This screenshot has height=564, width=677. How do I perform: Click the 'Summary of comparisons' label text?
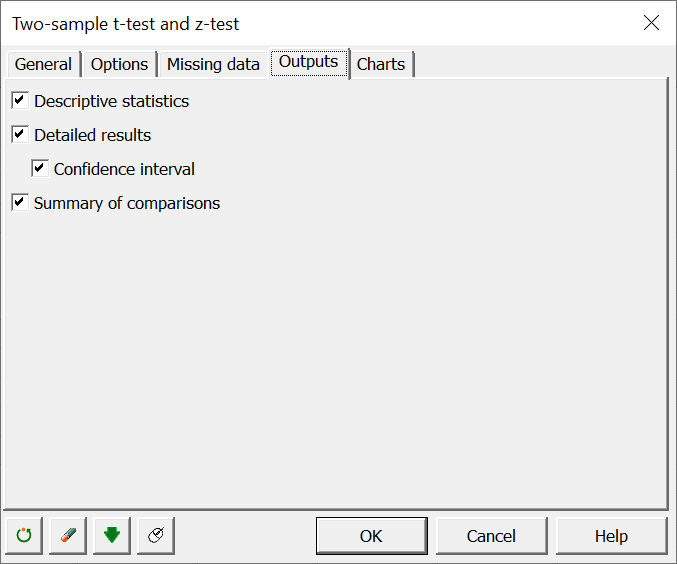click(x=127, y=203)
